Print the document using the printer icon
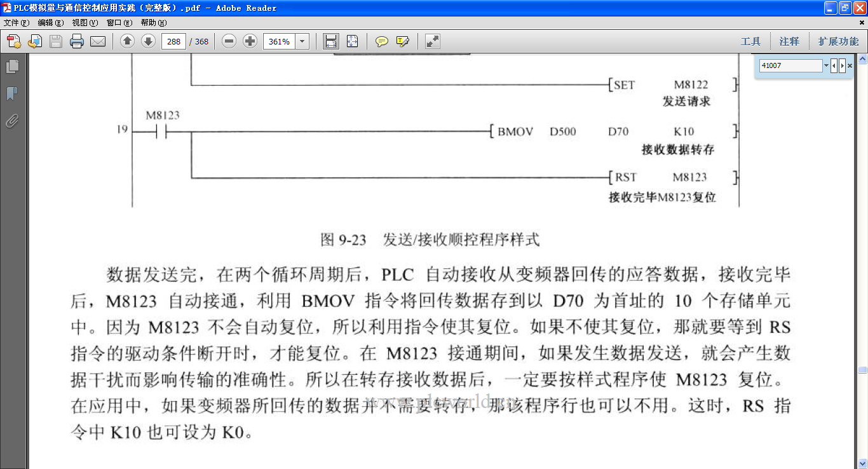 [x=77, y=41]
